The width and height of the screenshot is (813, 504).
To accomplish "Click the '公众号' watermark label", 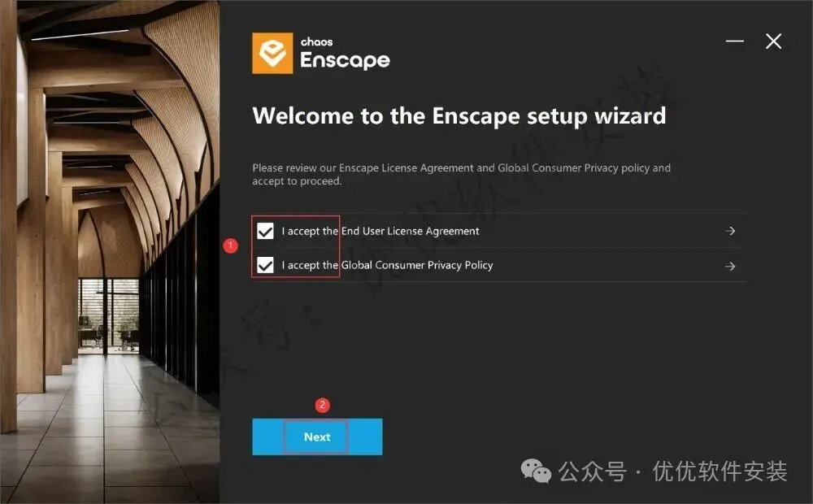I will (593, 471).
